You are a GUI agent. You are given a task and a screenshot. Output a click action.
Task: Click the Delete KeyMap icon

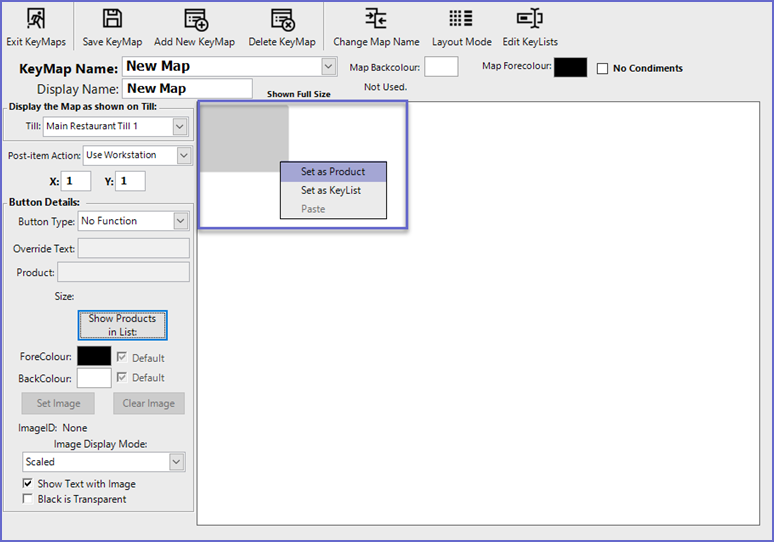(282, 19)
